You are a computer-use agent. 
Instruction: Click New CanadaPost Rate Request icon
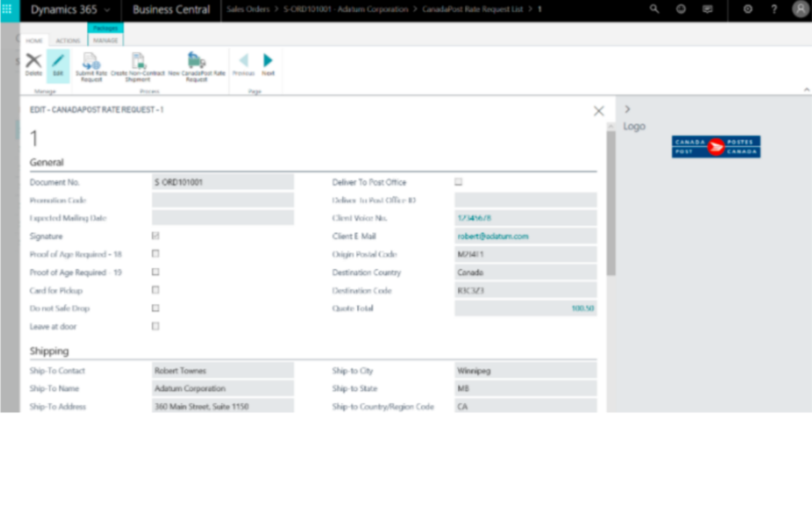[196, 60]
